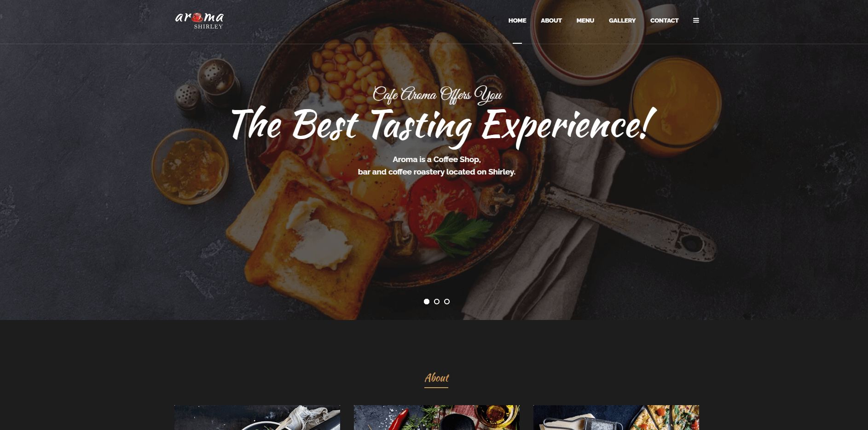Click the Aroma Shirley logo

(199, 20)
